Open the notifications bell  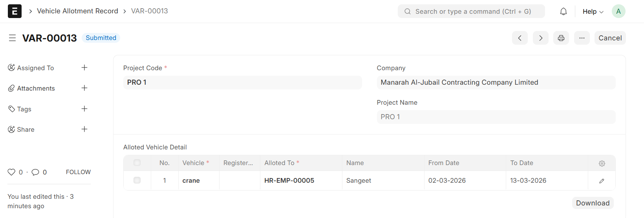563,11
